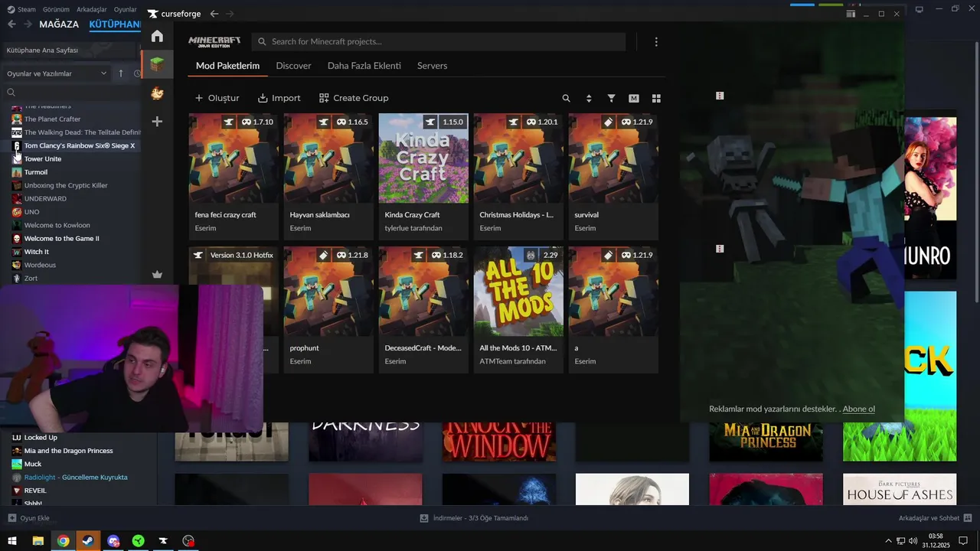Image resolution: width=980 pixels, height=551 pixels.
Task: Open CurseForge window panel layout icon
Action: pos(851,14)
